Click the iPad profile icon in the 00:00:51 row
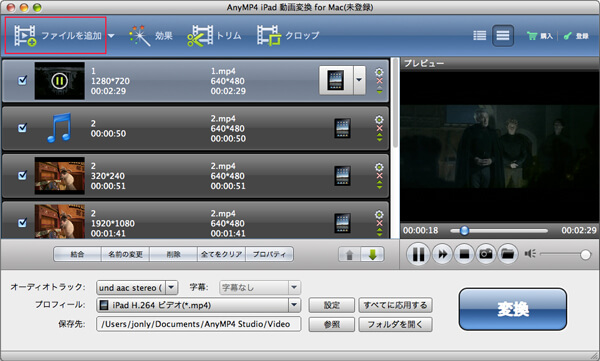 pos(342,176)
